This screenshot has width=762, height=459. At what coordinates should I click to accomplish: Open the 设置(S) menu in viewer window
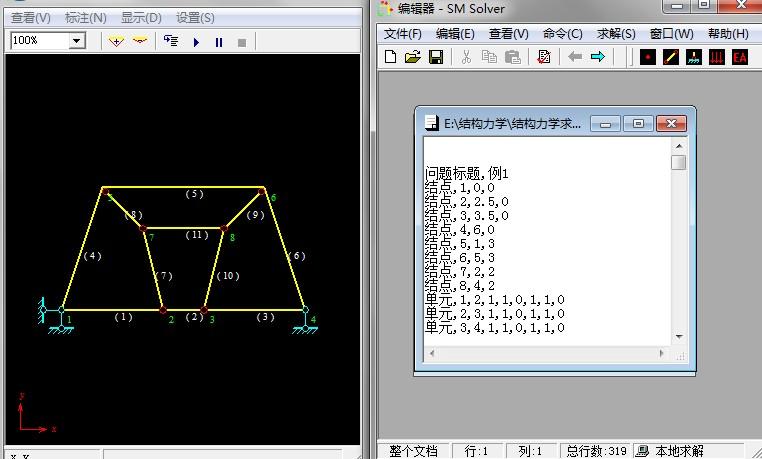pos(195,18)
